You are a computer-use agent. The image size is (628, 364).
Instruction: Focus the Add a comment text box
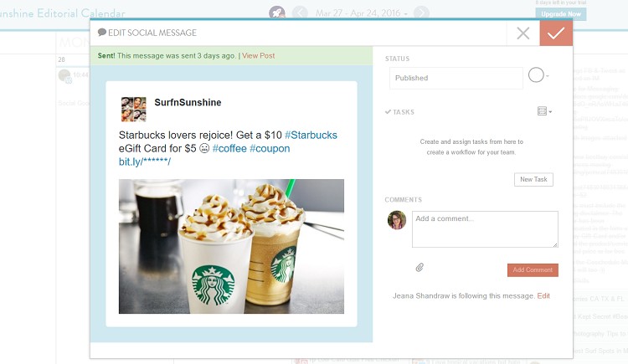point(485,229)
